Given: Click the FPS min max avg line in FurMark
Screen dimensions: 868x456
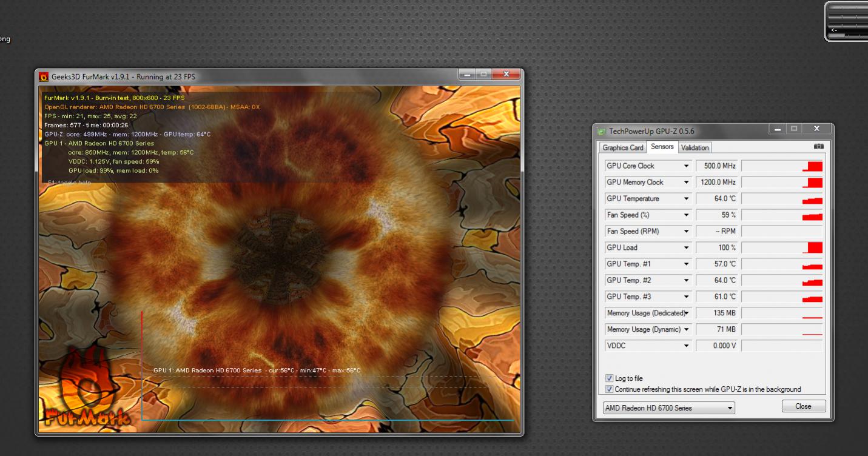Looking at the screenshot, I should click(90, 116).
